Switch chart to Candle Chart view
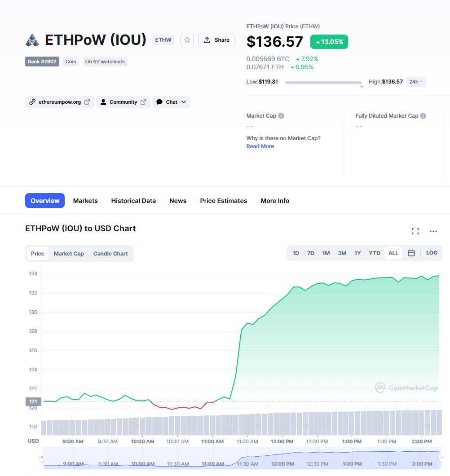Screen dimensions: 450x476 110,254
